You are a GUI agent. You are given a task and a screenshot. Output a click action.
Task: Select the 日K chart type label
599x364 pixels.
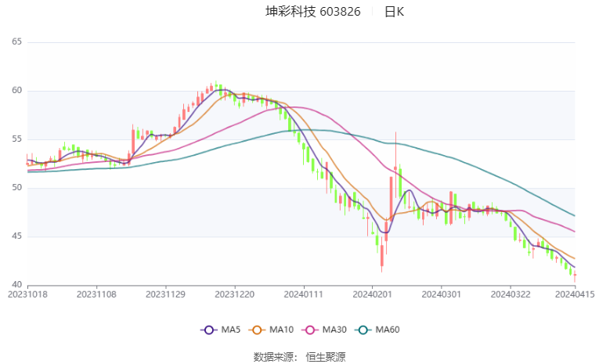[x=394, y=12]
